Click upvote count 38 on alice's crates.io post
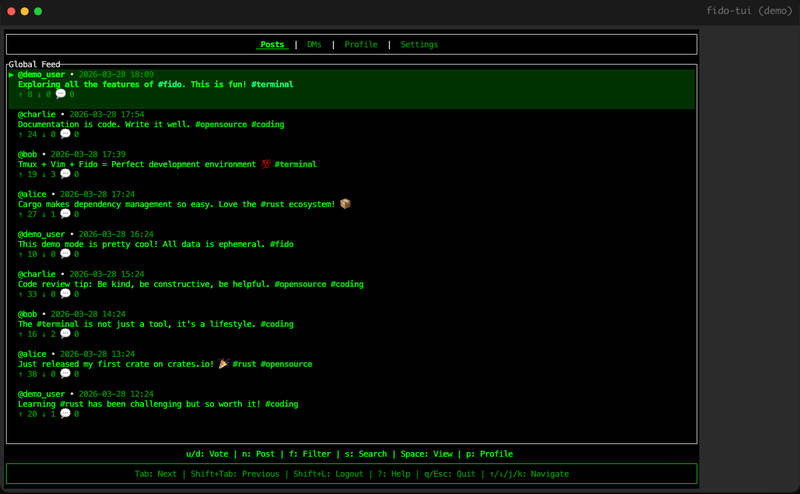 (32, 374)
